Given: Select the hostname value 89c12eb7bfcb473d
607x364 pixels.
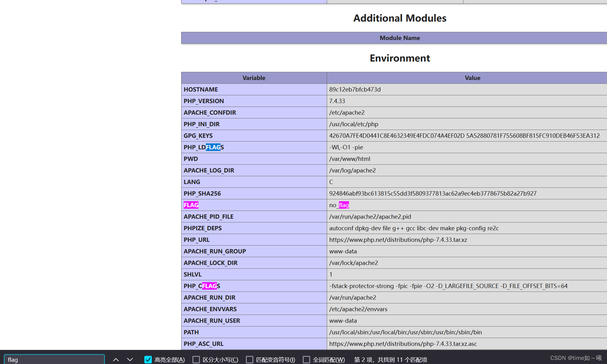Looking at the screenshot, I should 355,89.
